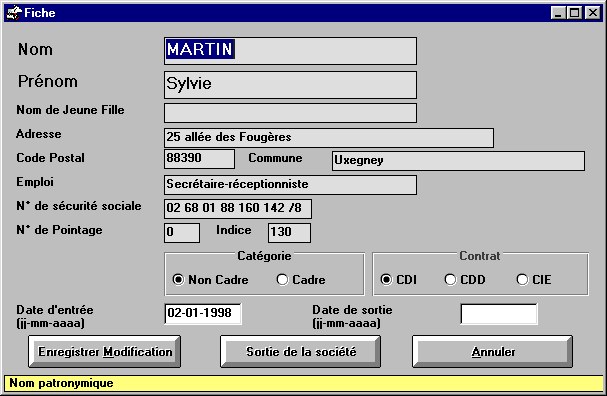Minimize the Fiche window
607x396 pixels.
[x=558, y=13]
